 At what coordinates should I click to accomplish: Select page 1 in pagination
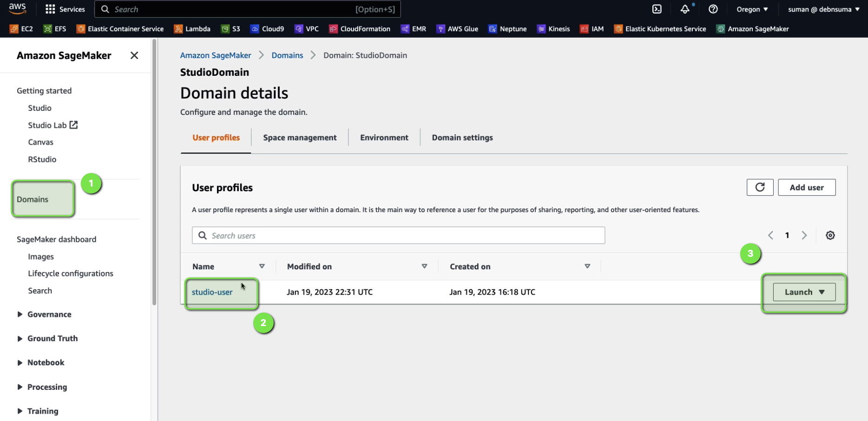pyautogui.click(x=787, y=235)
